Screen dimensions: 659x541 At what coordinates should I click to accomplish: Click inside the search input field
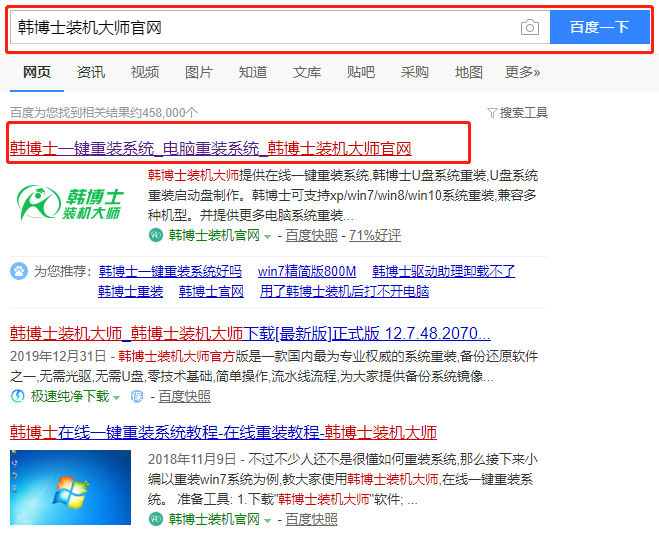tap(260, 27)
